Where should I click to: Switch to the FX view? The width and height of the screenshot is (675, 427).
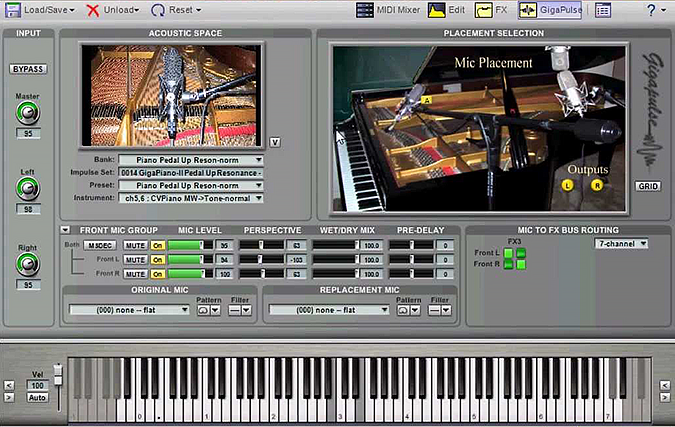491,10
